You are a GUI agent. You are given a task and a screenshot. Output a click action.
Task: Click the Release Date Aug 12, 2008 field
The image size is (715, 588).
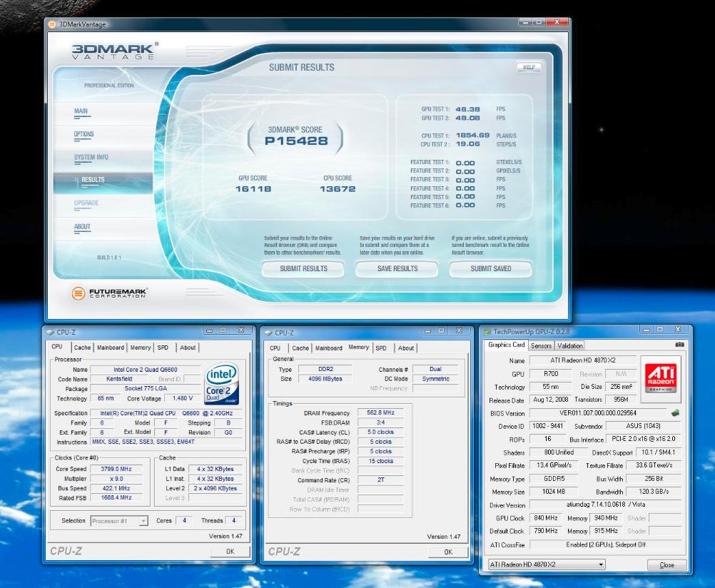click(x=550, y=400)
